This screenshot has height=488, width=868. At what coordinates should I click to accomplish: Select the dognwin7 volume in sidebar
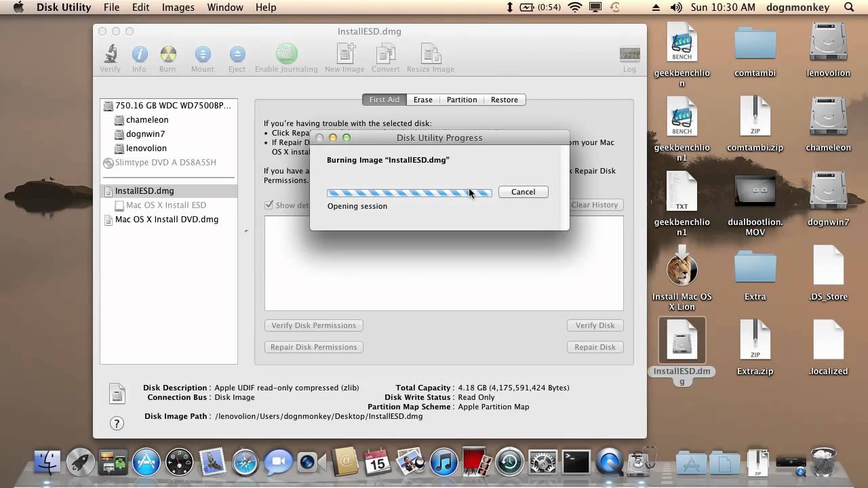(169, 134)
